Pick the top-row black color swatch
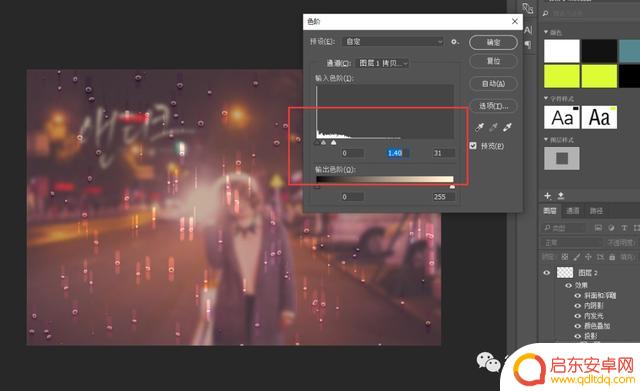The width and height of the screenshot is (640, 391). [x=599, y=51]
